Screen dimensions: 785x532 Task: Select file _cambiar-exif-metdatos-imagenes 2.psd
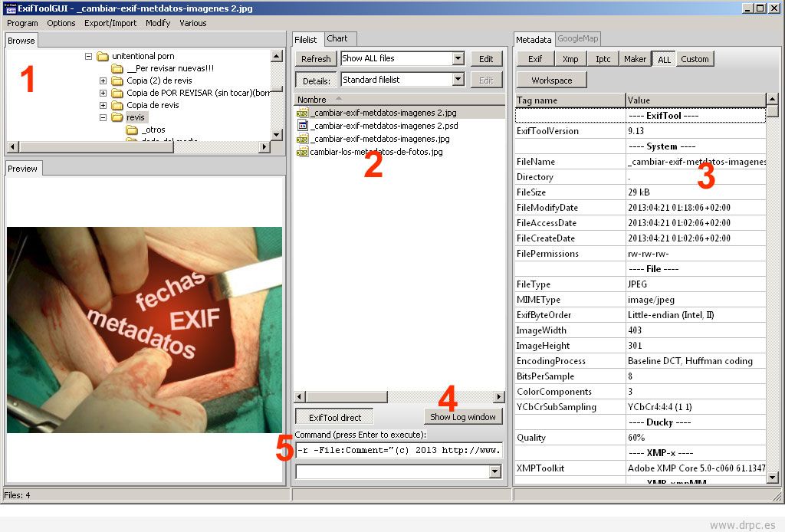[x=384, y=126]
